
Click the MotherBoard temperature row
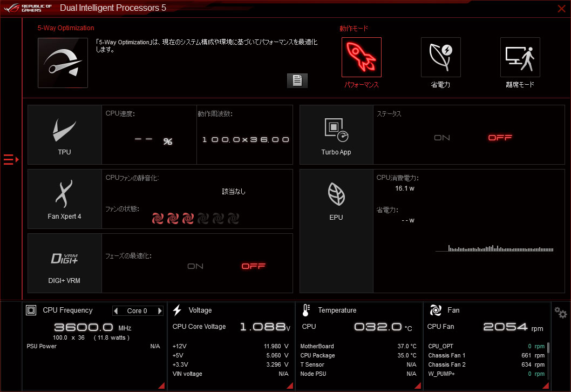[x=358, y=346]
